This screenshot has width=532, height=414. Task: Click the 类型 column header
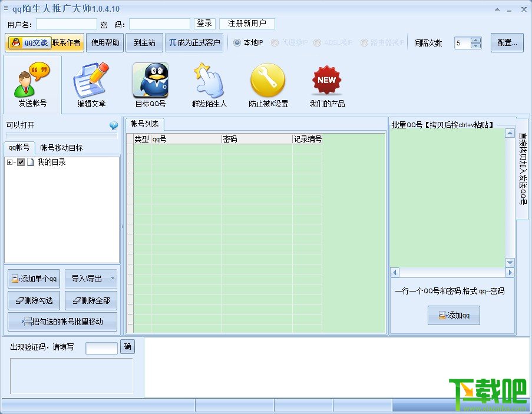(x=142, y=138)
